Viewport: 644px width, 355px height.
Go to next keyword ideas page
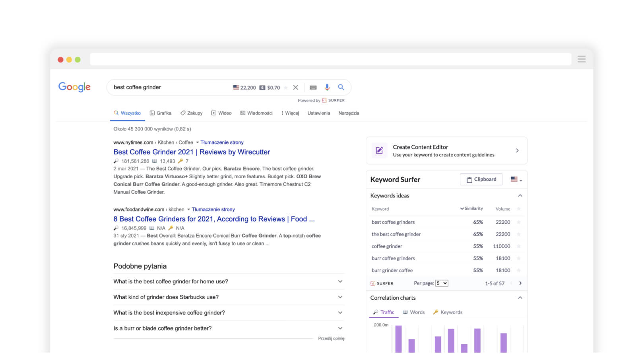pos(520,283)
